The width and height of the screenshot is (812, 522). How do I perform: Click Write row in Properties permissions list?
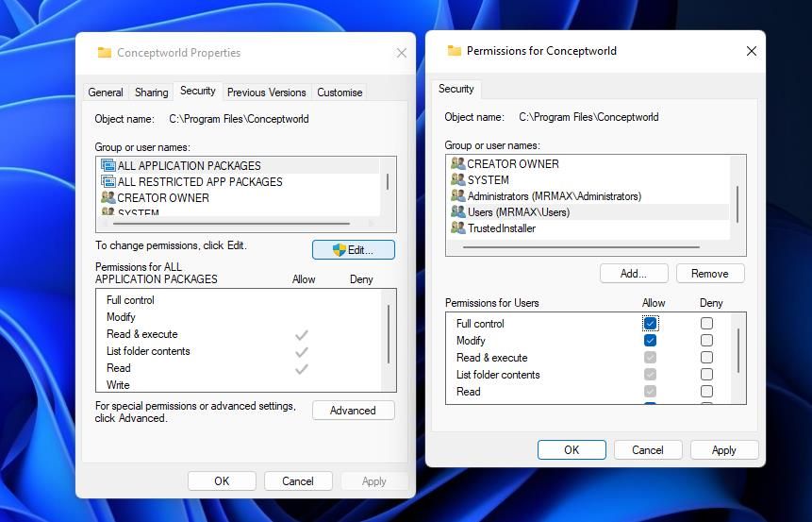pyautogui.click(x=240, y=384)
